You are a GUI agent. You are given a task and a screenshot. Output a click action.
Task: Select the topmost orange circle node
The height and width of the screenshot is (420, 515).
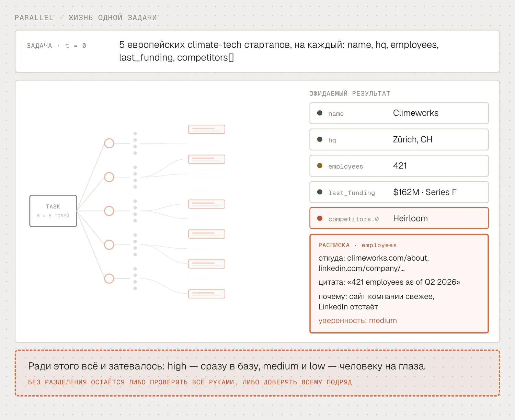coord(109,143)
